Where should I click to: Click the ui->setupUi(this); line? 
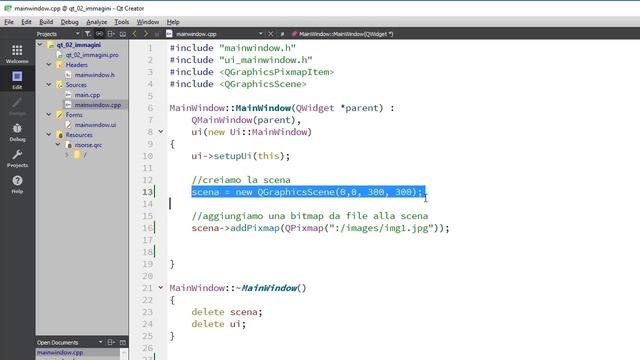240,156
